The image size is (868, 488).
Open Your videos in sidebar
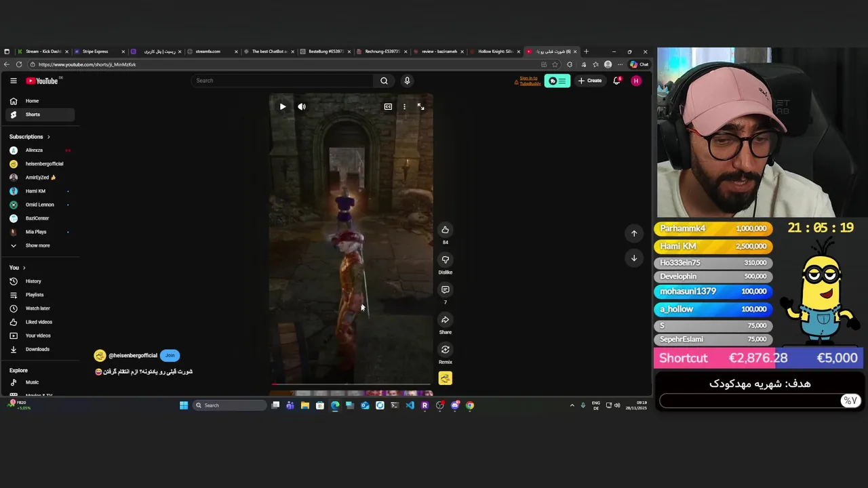41,335
